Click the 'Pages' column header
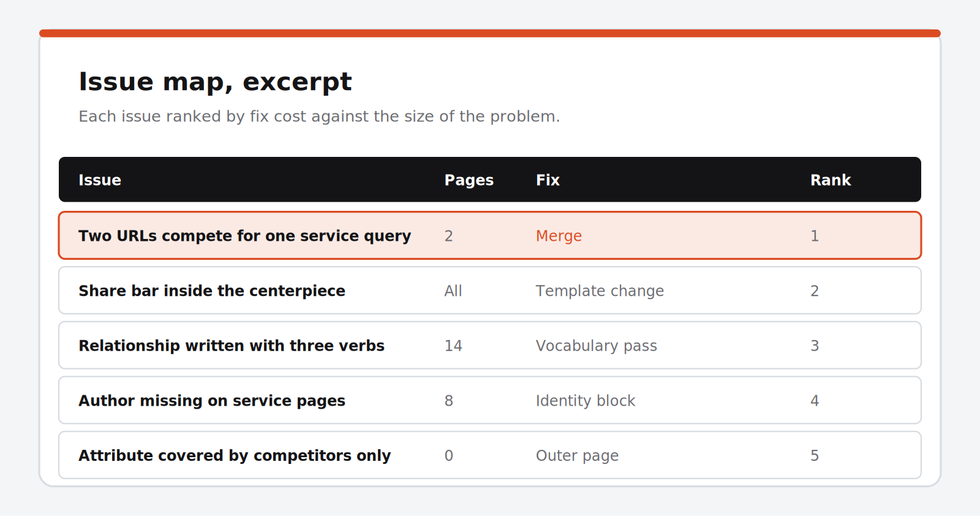 point(469,180)
